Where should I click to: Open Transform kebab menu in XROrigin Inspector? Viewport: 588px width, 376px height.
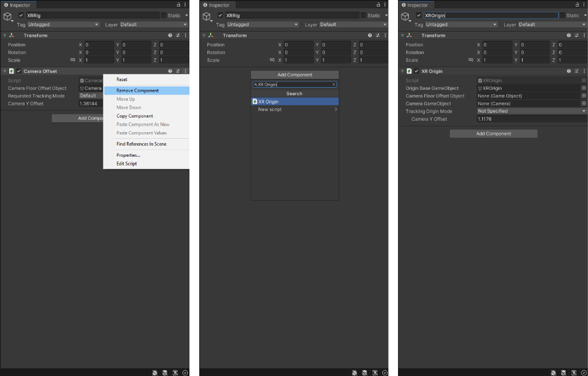click(x=584, y=35)
